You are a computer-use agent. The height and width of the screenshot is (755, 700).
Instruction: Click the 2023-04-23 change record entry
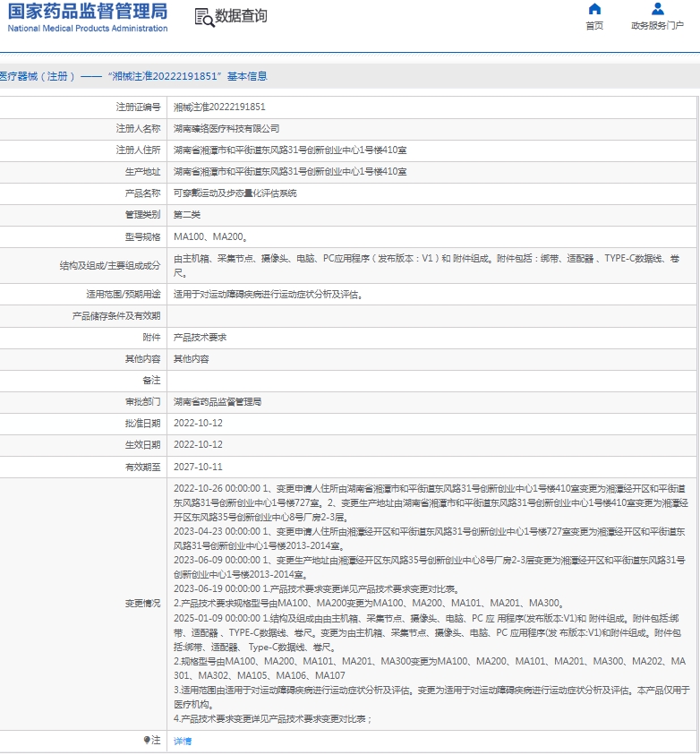point(429,538)
